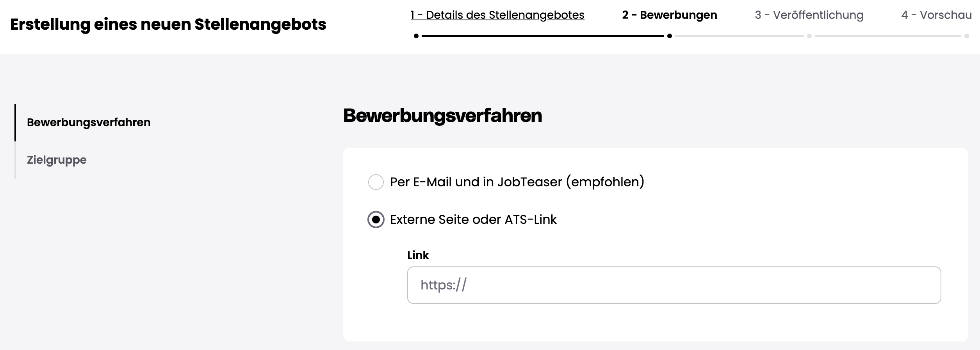Select the Per E-Mail und in JobTeaser radio button

coord(376,182)
